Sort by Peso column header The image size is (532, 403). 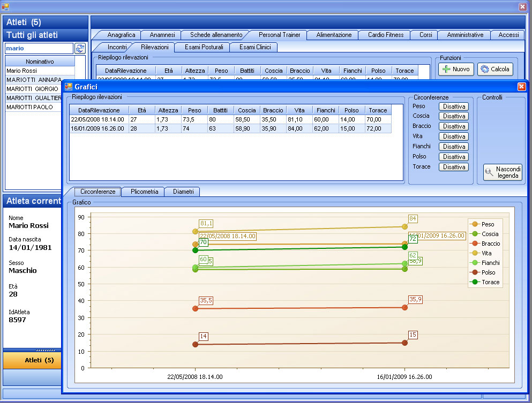click(x=194, y=110)
